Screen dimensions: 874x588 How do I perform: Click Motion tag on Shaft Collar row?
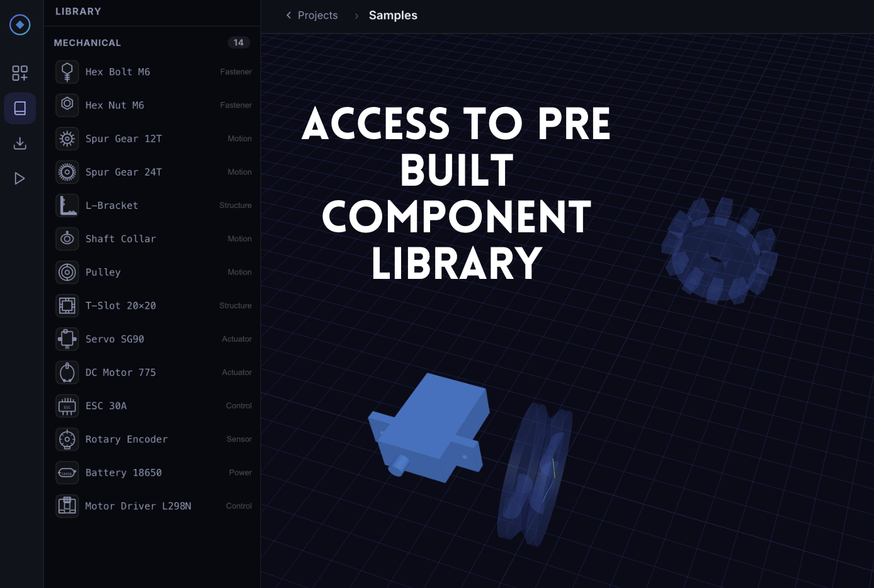click(239, 239)
